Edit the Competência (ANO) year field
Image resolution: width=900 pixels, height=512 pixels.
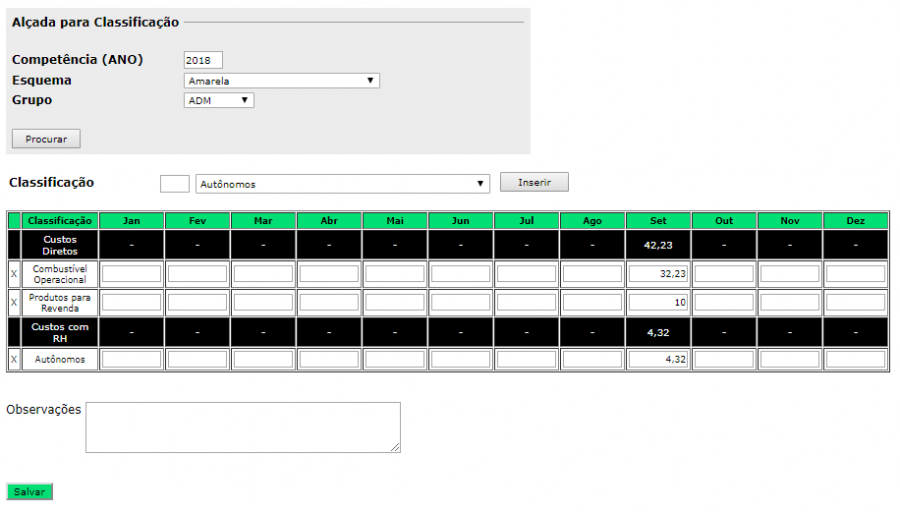(204, 60)
